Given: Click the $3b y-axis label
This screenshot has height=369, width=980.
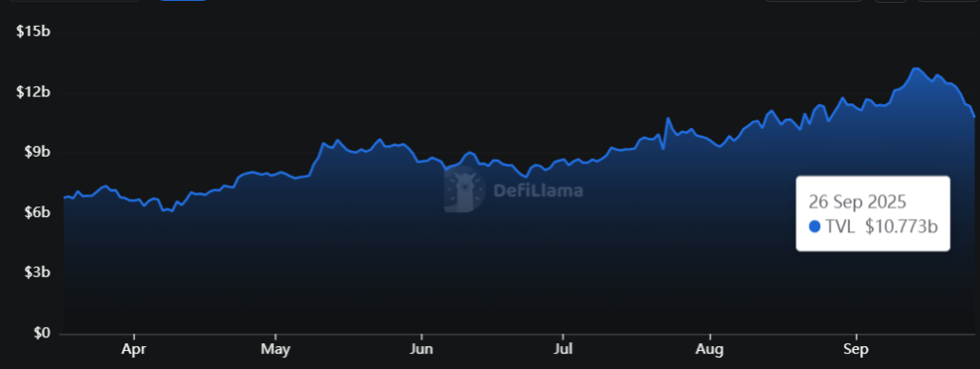Looking at the screenshot, I should 35,272.
